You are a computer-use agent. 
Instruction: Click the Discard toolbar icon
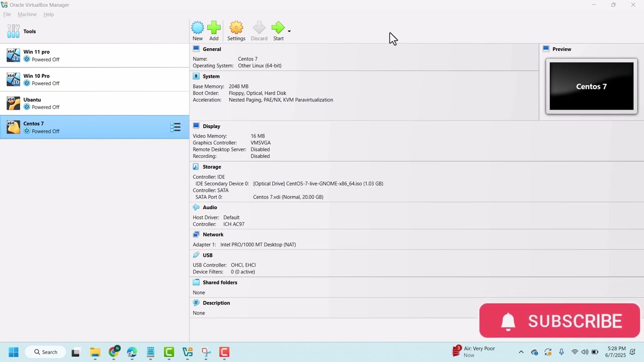point(259,31)
